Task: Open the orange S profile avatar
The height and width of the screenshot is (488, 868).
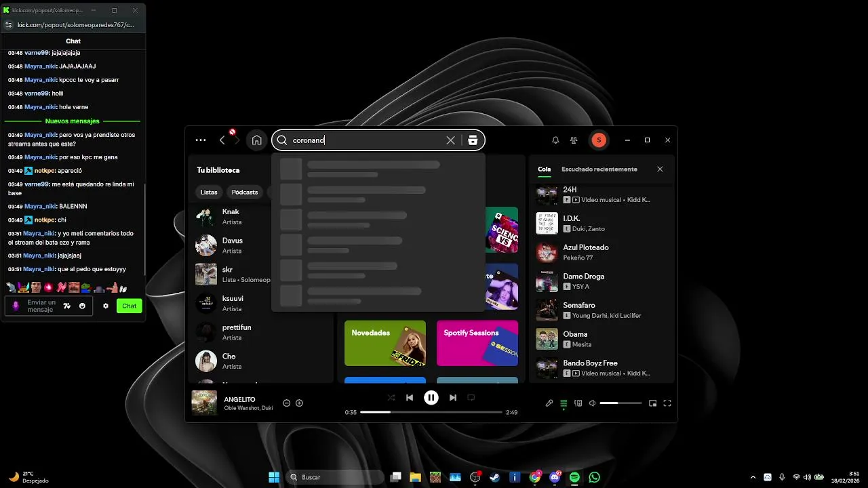Action: pyautogui.click(x=598, y=140)
